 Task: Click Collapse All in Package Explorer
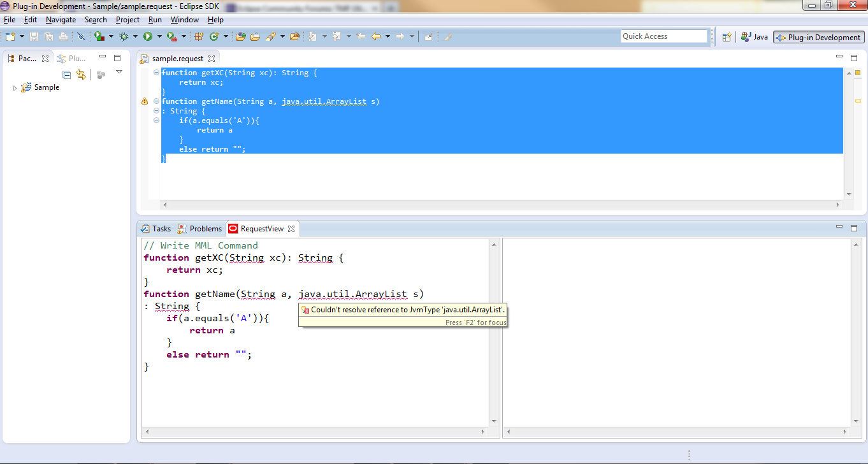(66, 75)
